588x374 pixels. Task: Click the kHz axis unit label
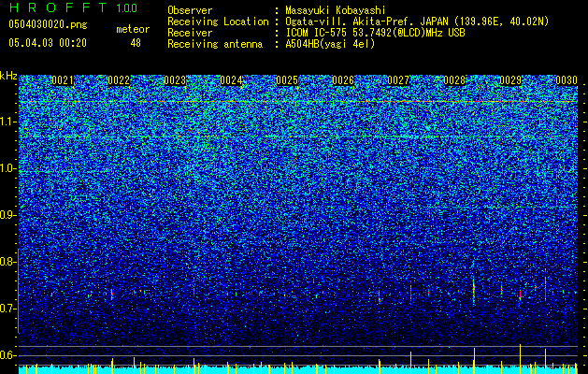(x=8, y=76)
